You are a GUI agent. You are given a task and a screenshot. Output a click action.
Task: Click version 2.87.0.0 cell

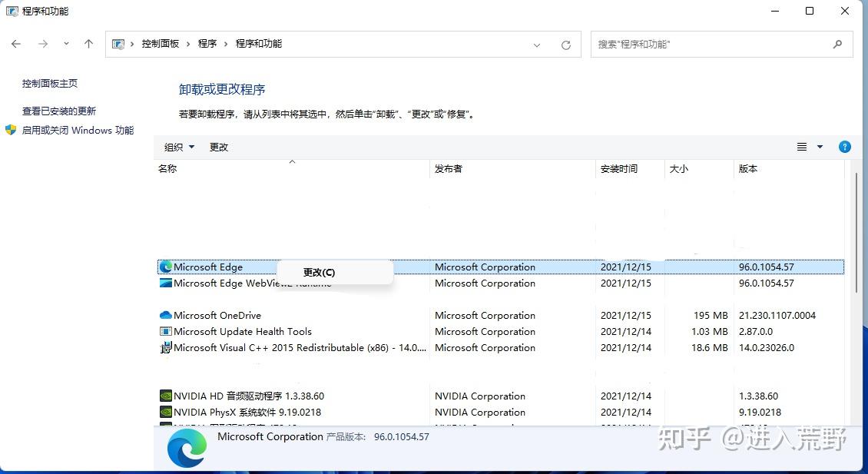click(756, 331)
